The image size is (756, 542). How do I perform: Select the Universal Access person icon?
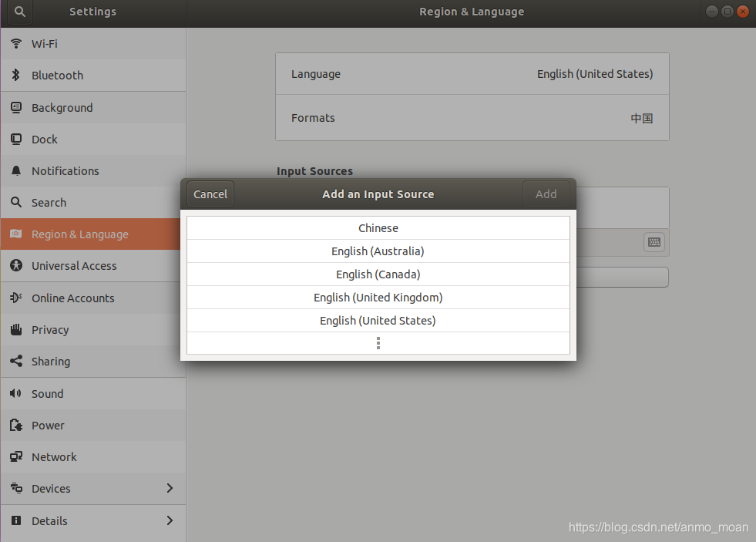16,266
